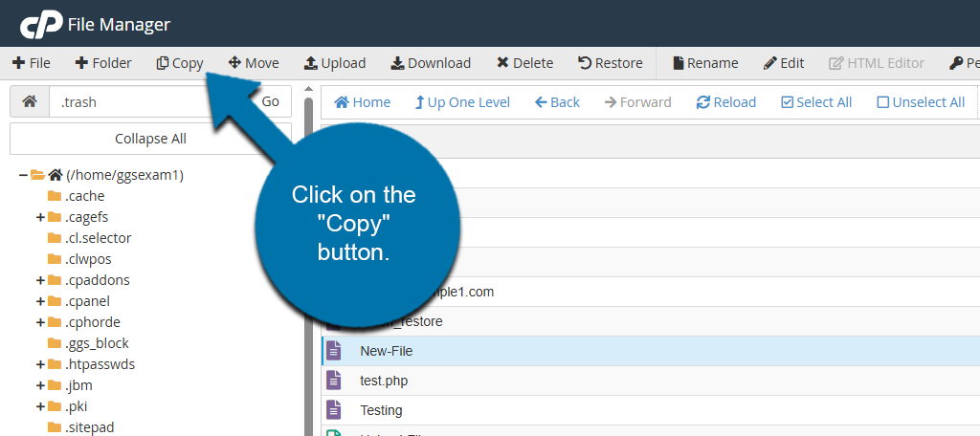
Task: Create a new file with the File button
Action: pyautogui.click(x=32, y=63)
